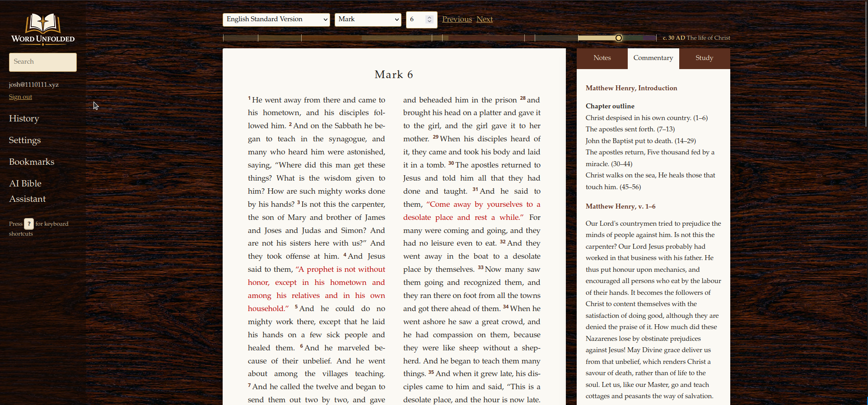Click the "Matthew Henry, v. 1–6" heading
Screen dimensions: 868x405
click(x=621, y=206)
